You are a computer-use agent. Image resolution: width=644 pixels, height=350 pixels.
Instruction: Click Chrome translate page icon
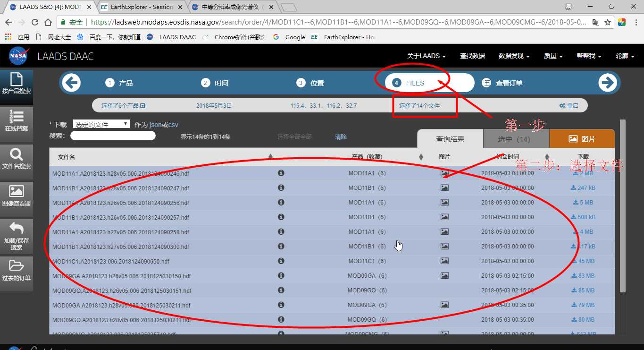596,22
